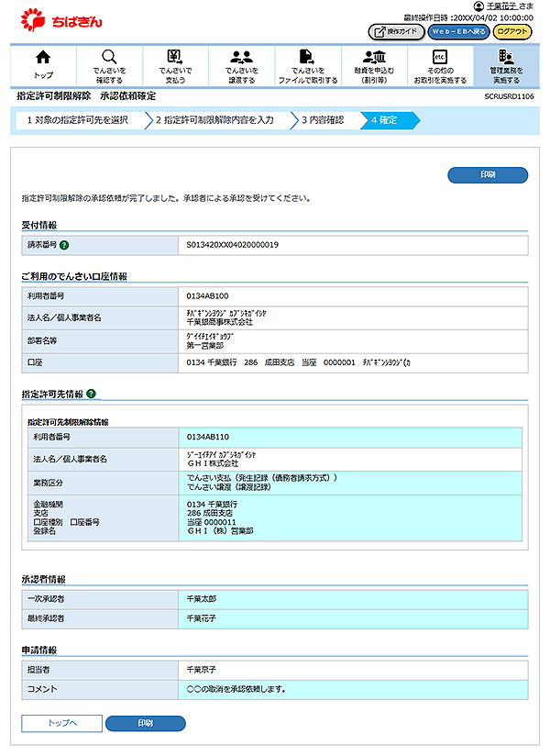Screen dimensions: 550x756
Task: Click the 千葉花子 user name link
Action: click(x=501, y=6)
